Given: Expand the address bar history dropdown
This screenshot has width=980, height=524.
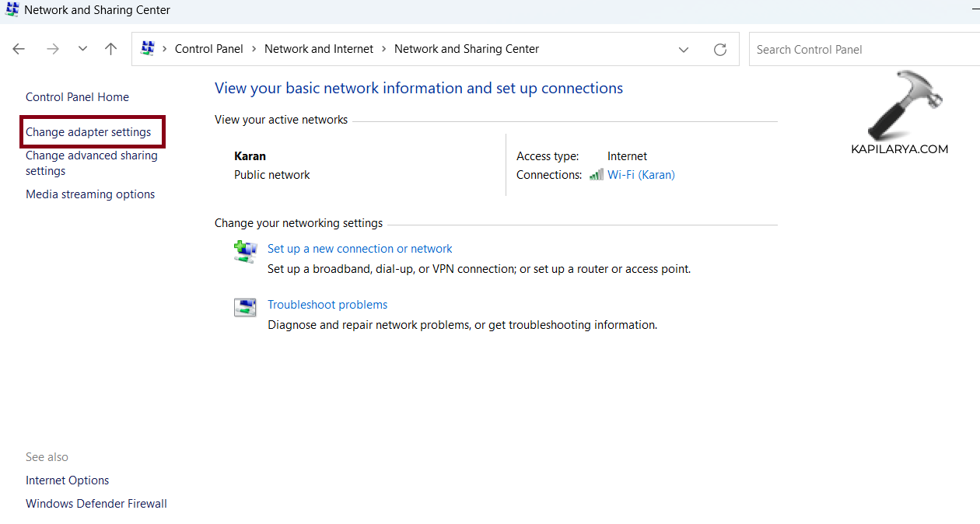Looking at the screenshot, I should (x=684, y=49).
